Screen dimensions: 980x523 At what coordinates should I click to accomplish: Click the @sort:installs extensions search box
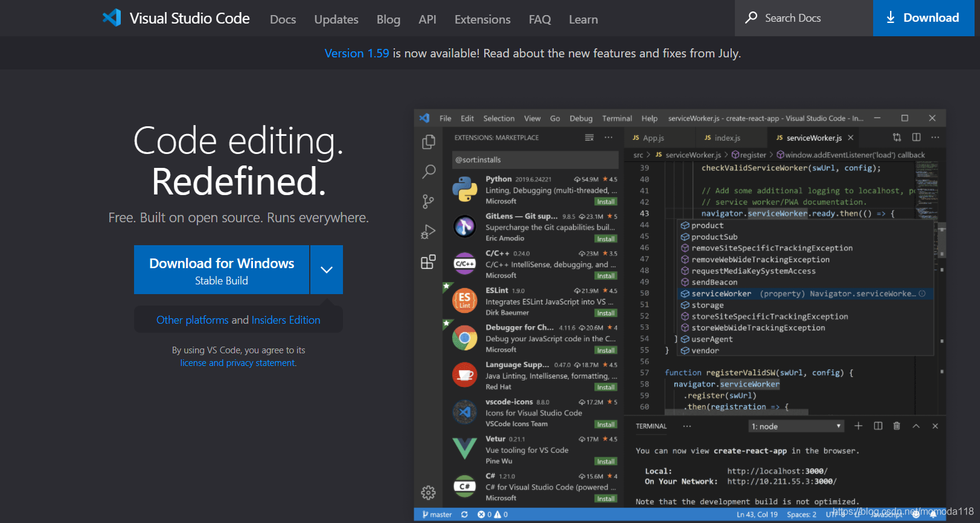(535, 160)
